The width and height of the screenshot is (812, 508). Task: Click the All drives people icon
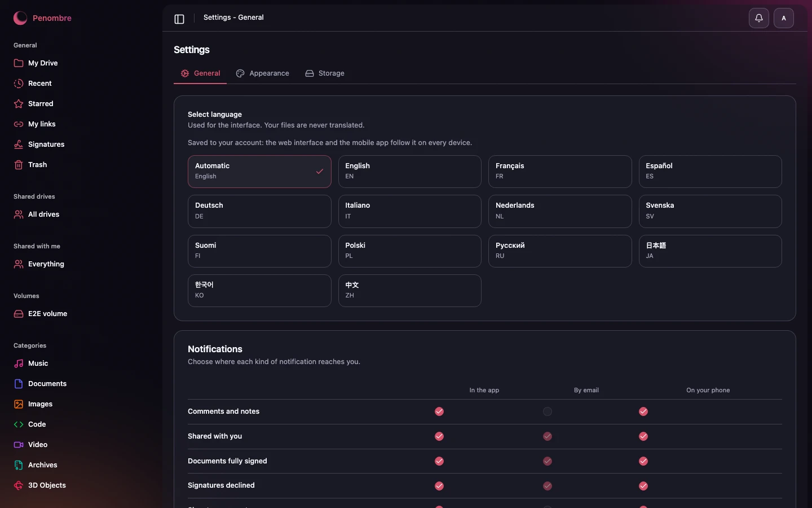tap(19, 214)
